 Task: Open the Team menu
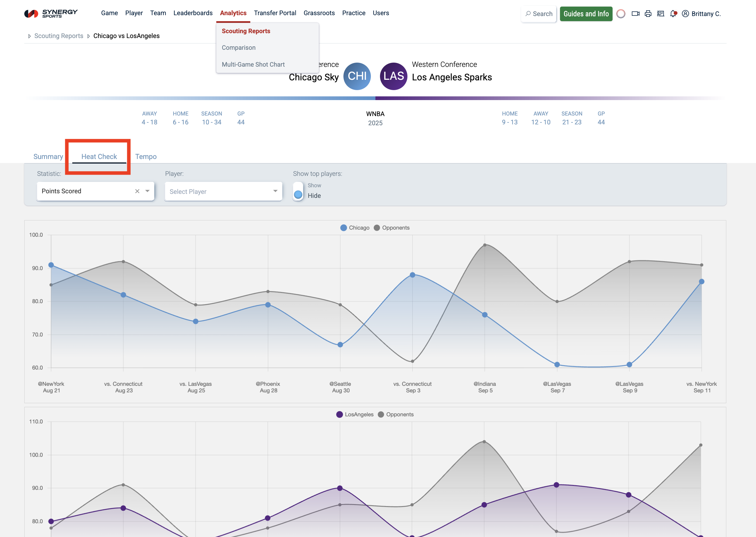tap(158, 13)
